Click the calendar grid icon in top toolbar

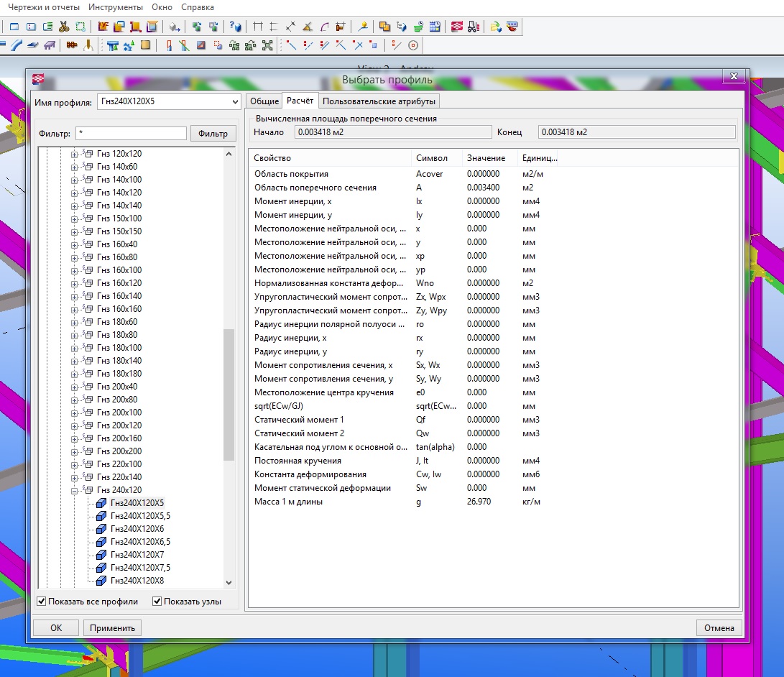[x=434, y=27]
